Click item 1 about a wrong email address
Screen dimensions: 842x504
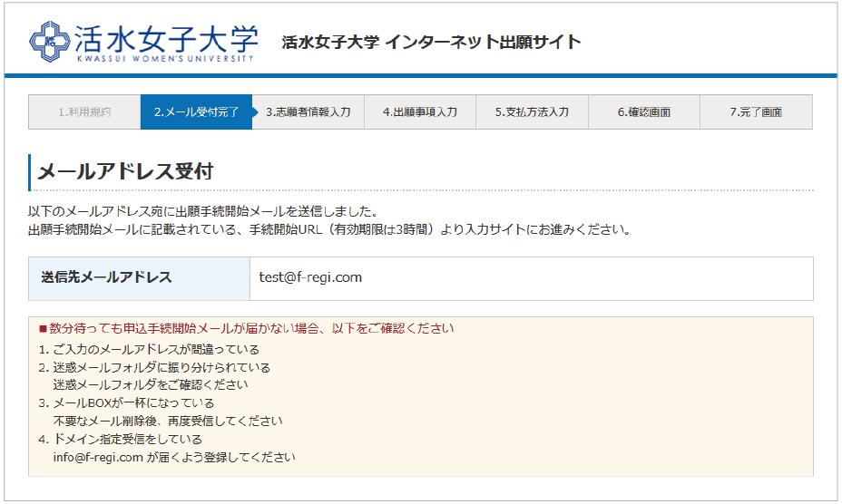pyautogui.click(x=149, y=349)
